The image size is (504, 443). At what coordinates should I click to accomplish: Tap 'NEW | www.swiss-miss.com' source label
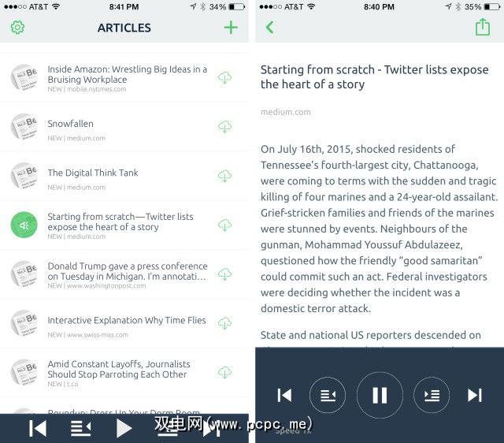(87, 335)
